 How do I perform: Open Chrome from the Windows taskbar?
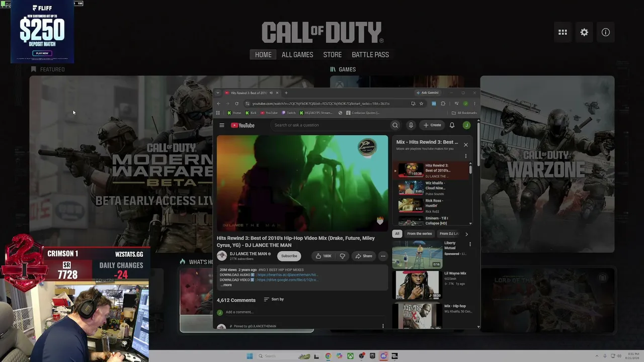[328, 356]
